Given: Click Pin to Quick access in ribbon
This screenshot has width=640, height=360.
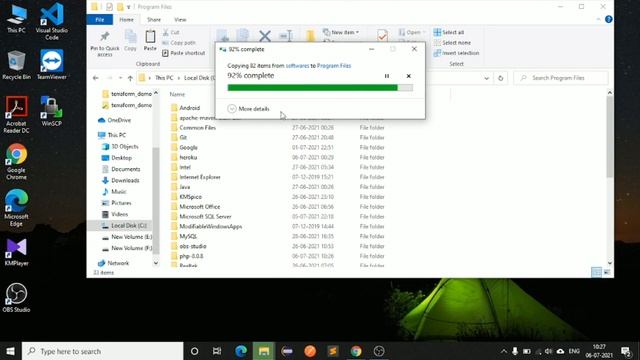Looking at the screenshot, I should coord(105,43).
